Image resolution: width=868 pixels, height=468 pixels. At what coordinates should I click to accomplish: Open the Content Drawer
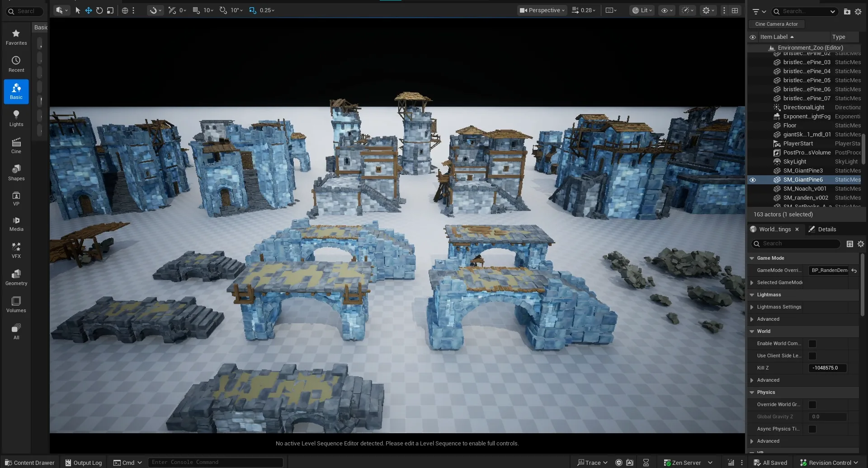point(29,463)
